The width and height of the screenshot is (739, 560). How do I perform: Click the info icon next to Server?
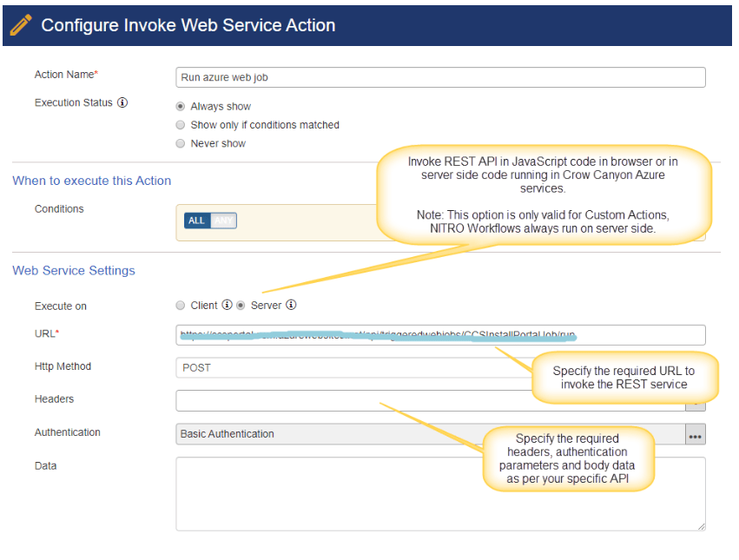tap(291, 305)
